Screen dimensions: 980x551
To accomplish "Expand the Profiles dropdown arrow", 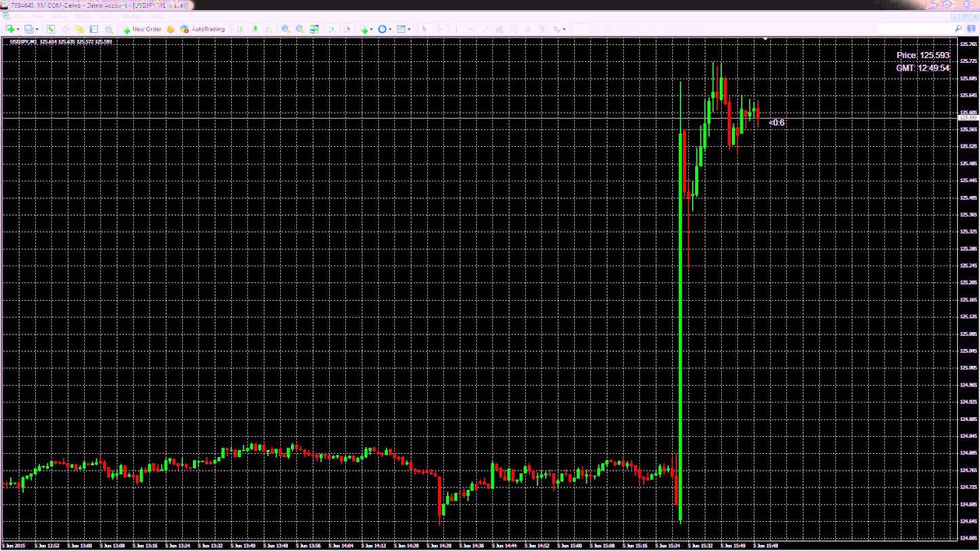I will pyautogui.click(x=37, y=29).
